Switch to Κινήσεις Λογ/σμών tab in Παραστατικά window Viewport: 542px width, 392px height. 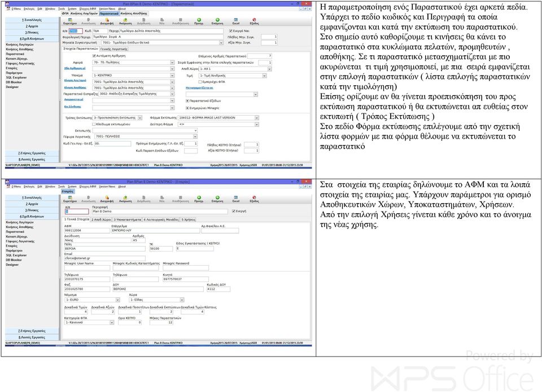pos(84,14)
